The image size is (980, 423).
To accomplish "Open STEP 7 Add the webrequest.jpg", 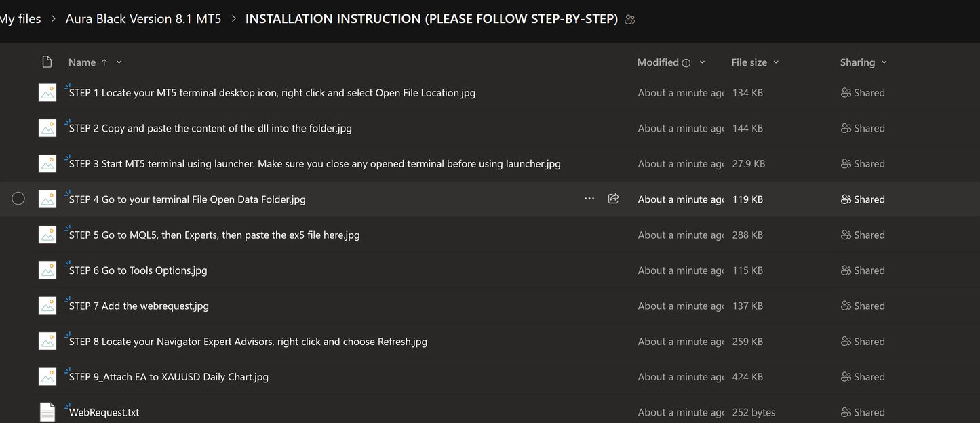I will point(139,306).
